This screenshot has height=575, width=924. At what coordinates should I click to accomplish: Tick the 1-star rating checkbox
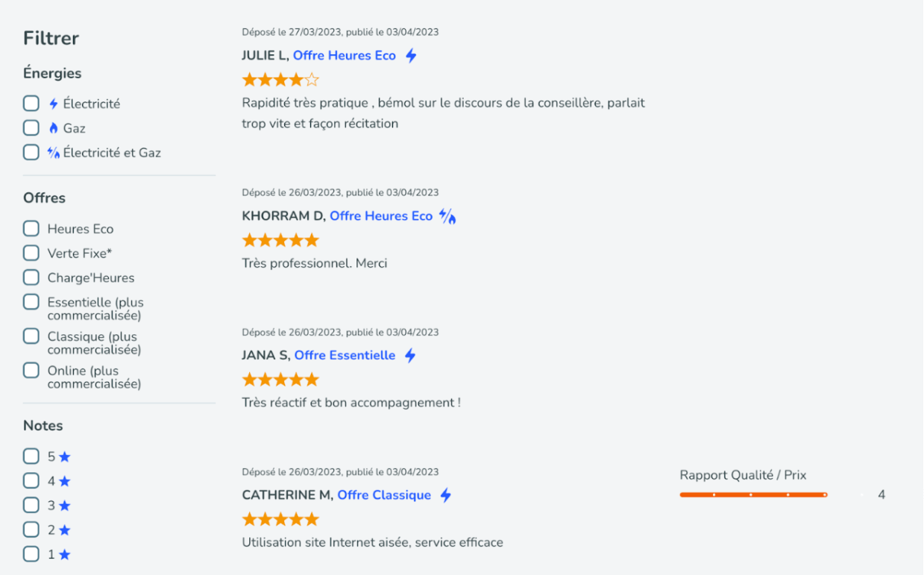[31, 554]
